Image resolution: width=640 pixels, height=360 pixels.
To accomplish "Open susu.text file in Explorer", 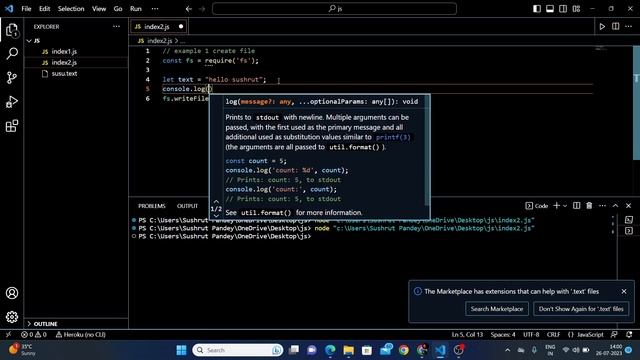I will click(x=76, y=73).
